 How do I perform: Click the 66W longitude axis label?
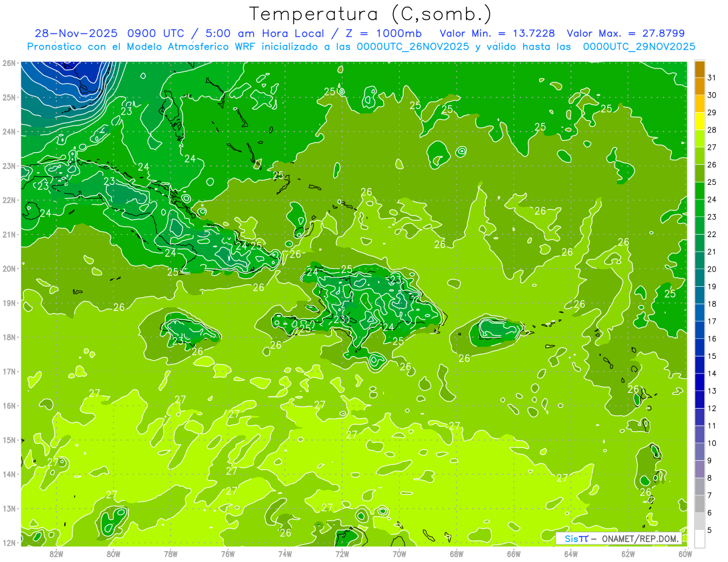(514, 553)
